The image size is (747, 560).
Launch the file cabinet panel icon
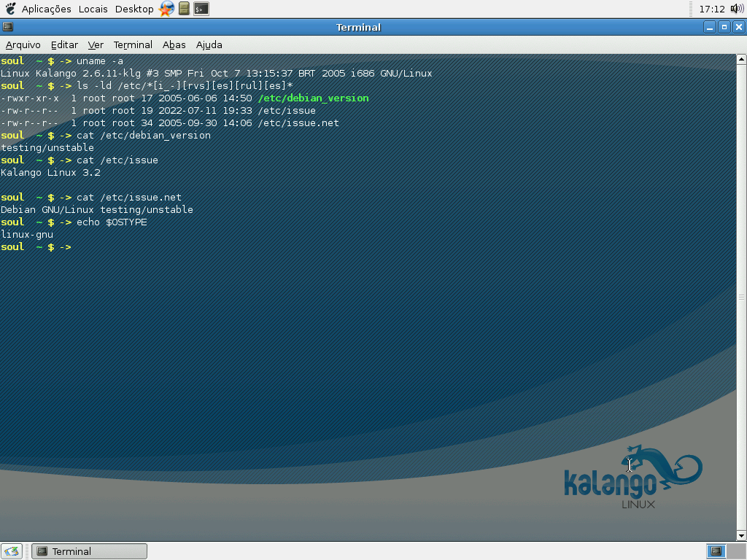[184, 9]
